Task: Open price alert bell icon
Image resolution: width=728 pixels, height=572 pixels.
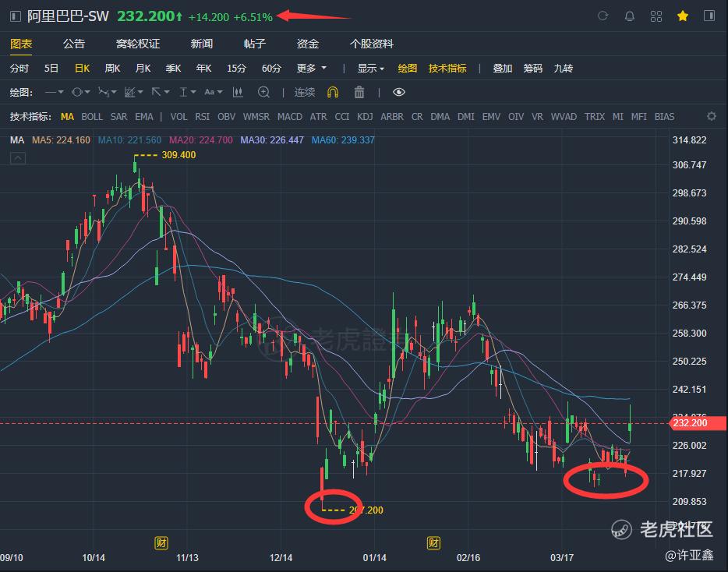Action: pyautogui.click(x=630, y=16)
